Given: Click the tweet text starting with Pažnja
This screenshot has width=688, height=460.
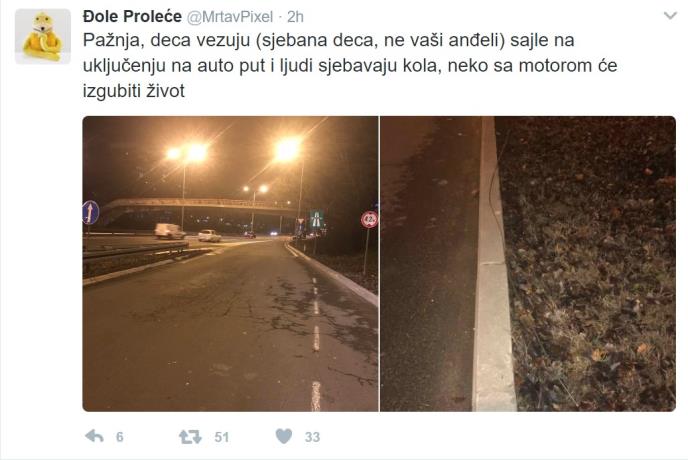Looking at the screenshot, I should click(350, 65).
